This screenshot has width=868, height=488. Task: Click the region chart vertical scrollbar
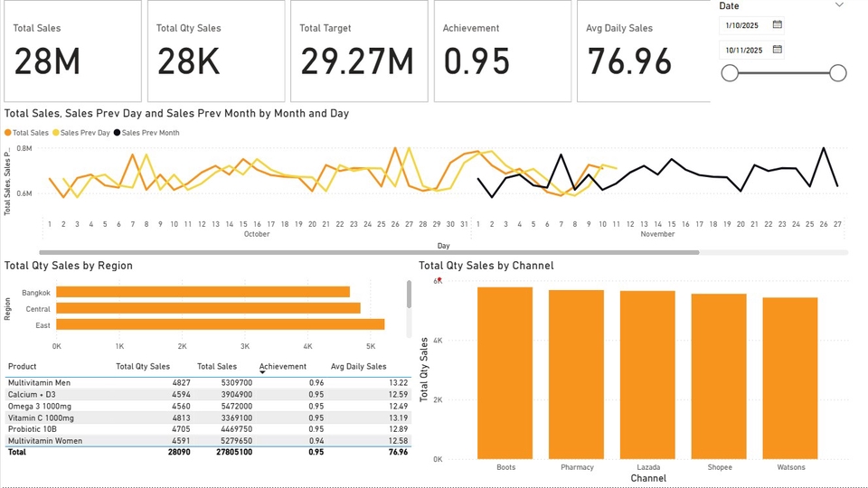409,294
